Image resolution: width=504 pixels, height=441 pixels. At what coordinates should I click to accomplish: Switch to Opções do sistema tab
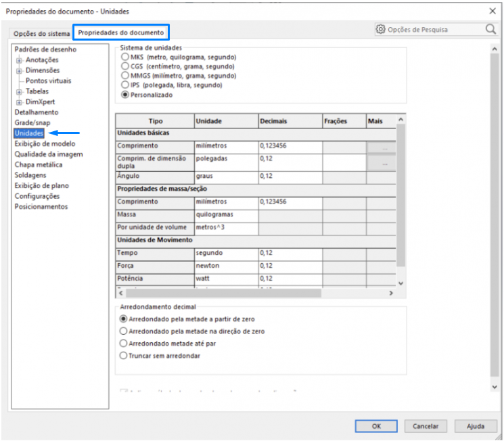pyautogui.click(x=41, y=33)
